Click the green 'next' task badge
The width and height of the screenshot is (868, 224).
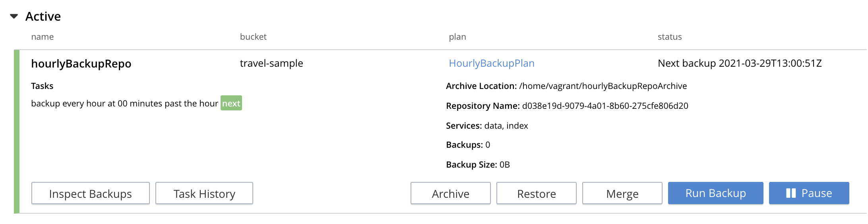click(231, 103)
